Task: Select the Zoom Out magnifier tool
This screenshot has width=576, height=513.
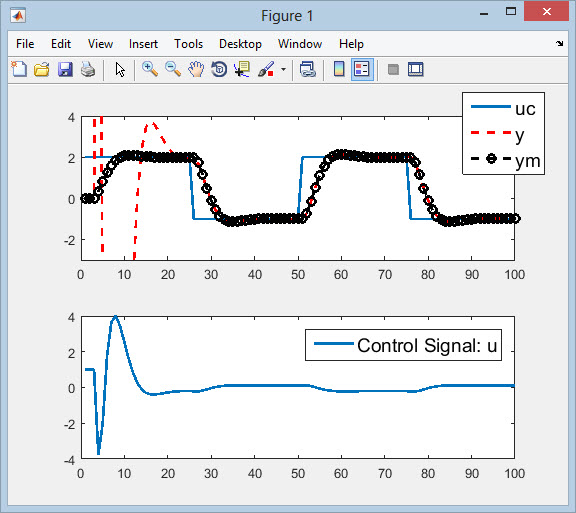Action: click(173, 69)
